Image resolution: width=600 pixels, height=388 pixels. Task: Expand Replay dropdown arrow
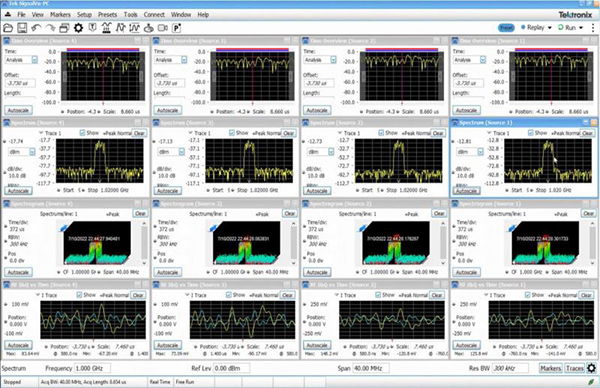click(x=549, y=28)
